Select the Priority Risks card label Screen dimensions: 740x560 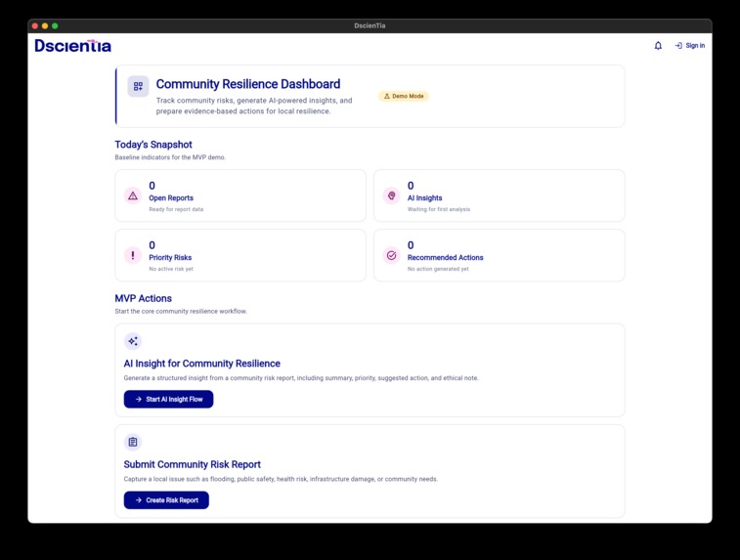(x=170, y=258)
